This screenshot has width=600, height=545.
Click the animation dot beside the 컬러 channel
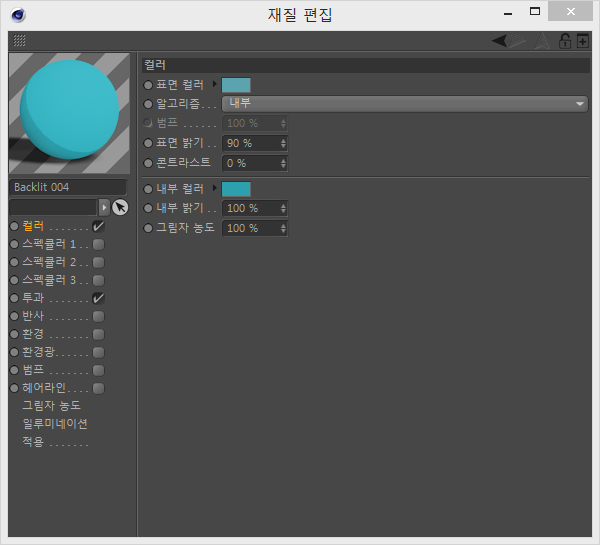(14, 226)
